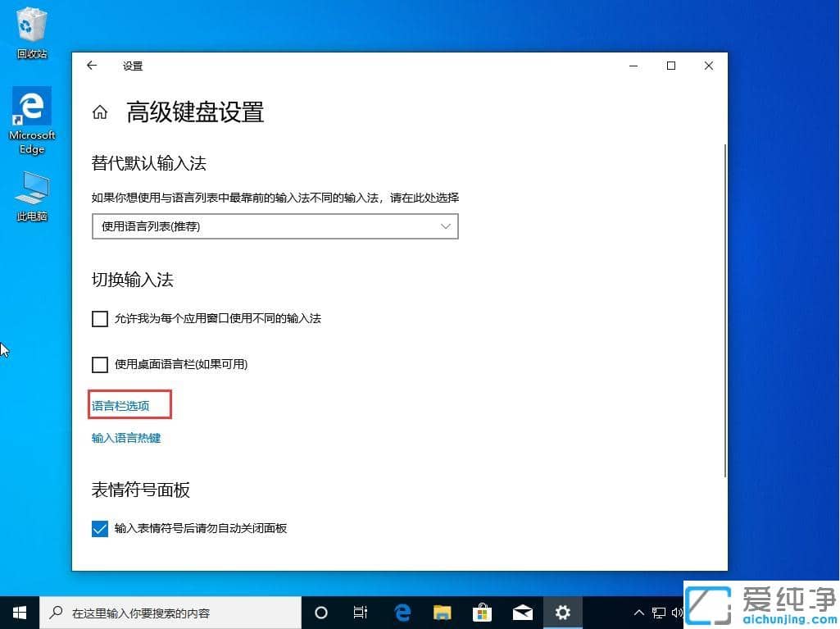The width and height of the screenshot is (840, 629).
Task: Open the Microsoft Store taskbar icon
Action: coord(482,613)
